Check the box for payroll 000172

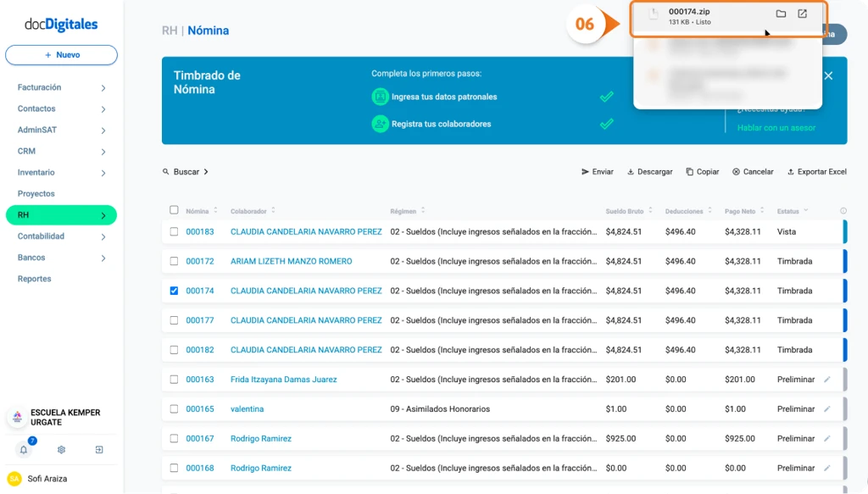(x=174, y=261)
